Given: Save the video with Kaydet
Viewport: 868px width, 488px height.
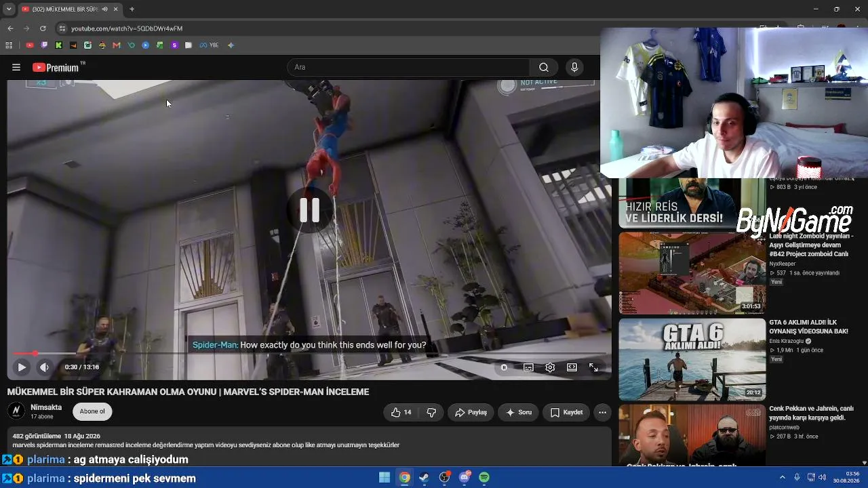Looking at the screenshot, I should click(566, 412).
